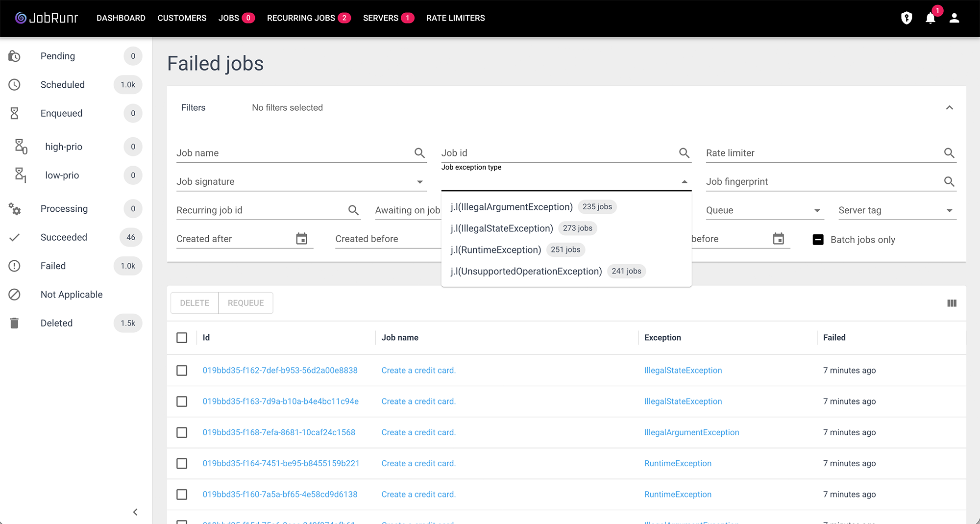Open the shield security icon
This screenshot has width=980, height=524.
click(906, 18)
